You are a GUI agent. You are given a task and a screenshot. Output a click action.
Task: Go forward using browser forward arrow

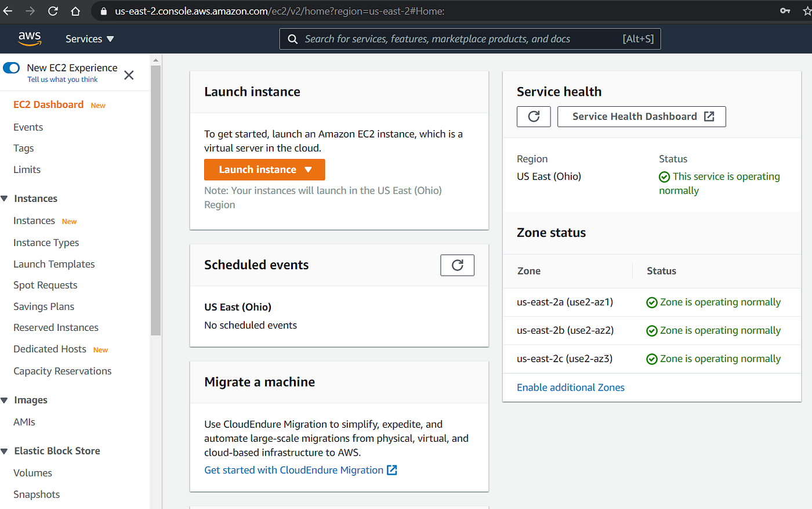(x=30, y=11)
